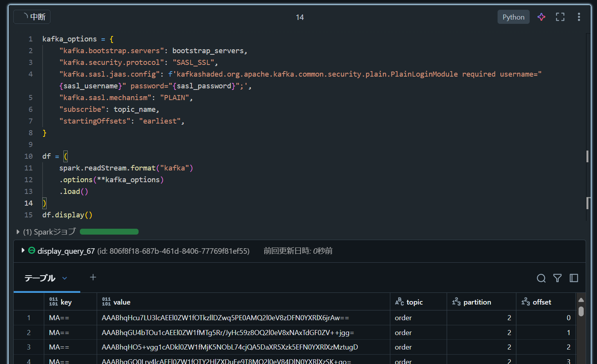Click the partition column header
Screen dimensions: 597x364
[x=481, y=302]
